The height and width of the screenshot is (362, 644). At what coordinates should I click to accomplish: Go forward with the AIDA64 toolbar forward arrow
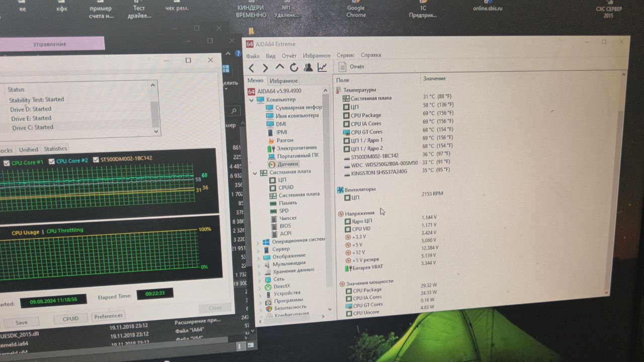click(265, 68)
